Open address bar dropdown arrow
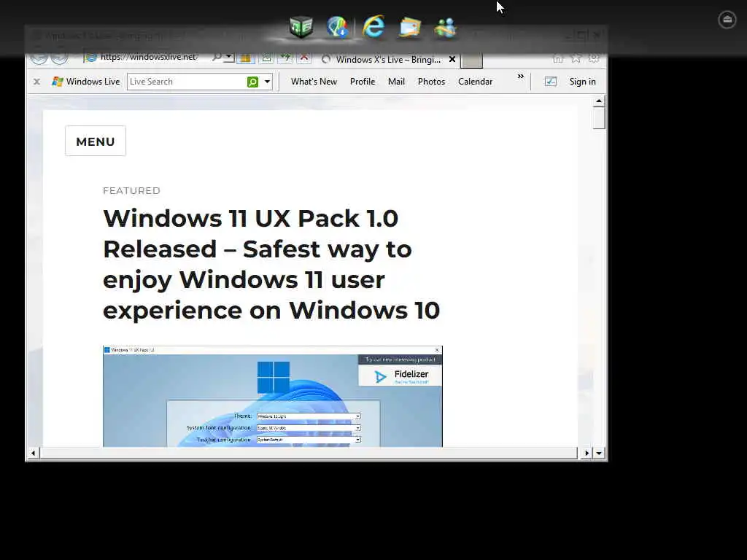This screenshot has height=560, width=747. 228,57
